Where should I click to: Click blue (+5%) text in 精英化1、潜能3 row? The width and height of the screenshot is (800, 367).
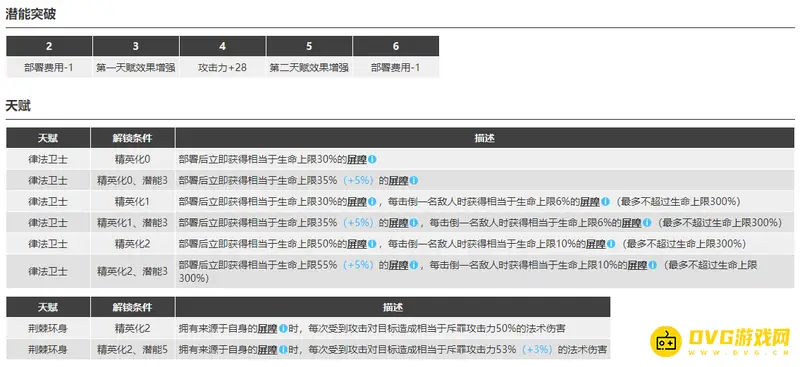click(359, 223)
